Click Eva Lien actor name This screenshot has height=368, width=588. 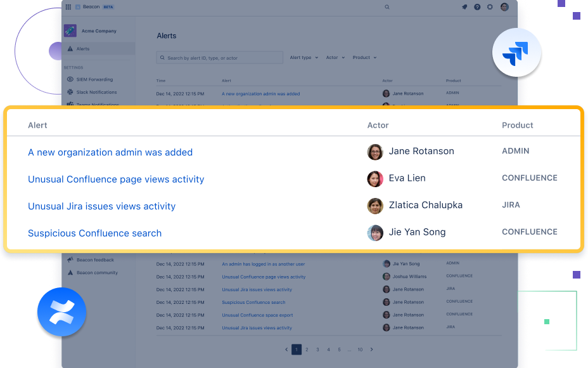tap(407, 178)
